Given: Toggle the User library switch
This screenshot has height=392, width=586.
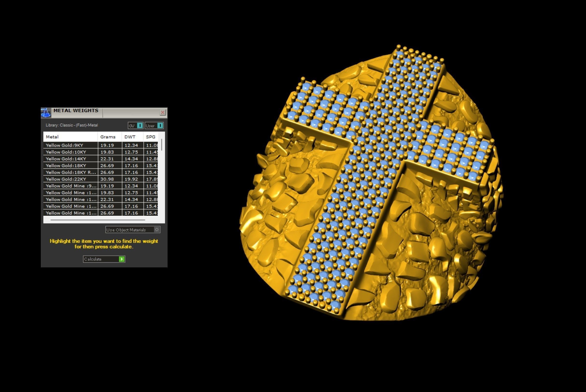Looking at the screenshot, I should click(x=154, y=126).
